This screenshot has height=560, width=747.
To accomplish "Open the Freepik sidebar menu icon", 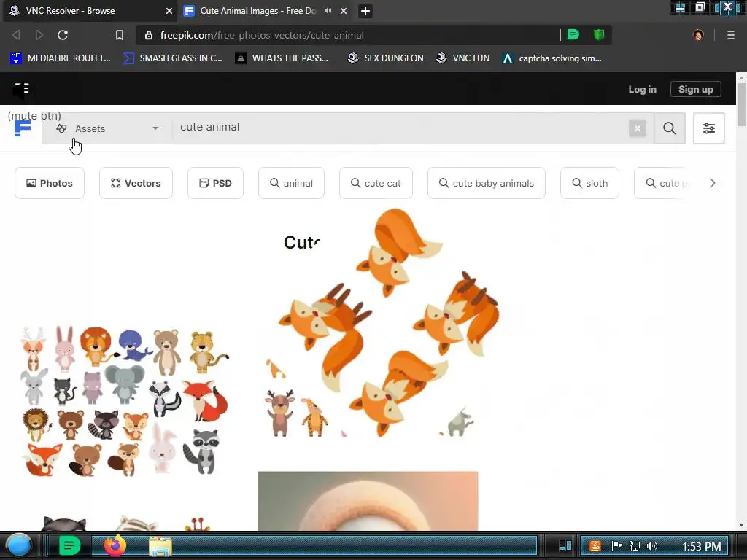I will point(20,89).
